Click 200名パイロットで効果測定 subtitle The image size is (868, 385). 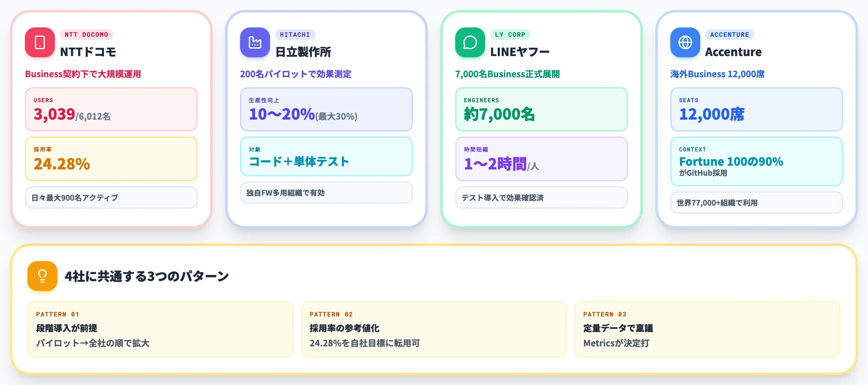296,74
